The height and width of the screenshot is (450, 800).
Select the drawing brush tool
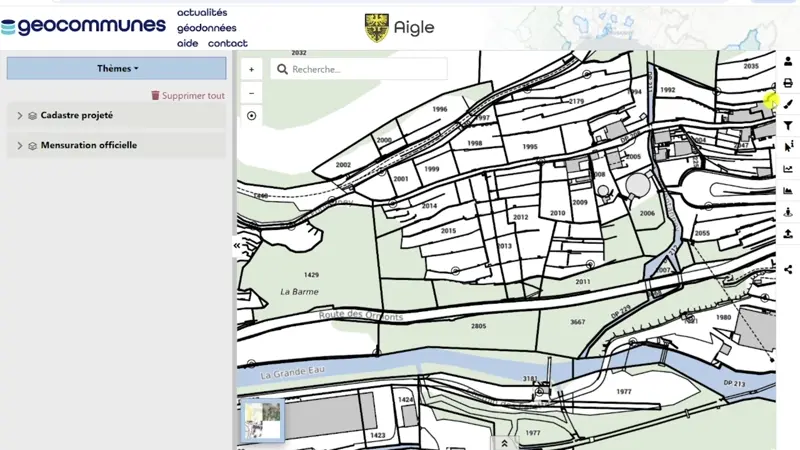[x=788, y=104]
